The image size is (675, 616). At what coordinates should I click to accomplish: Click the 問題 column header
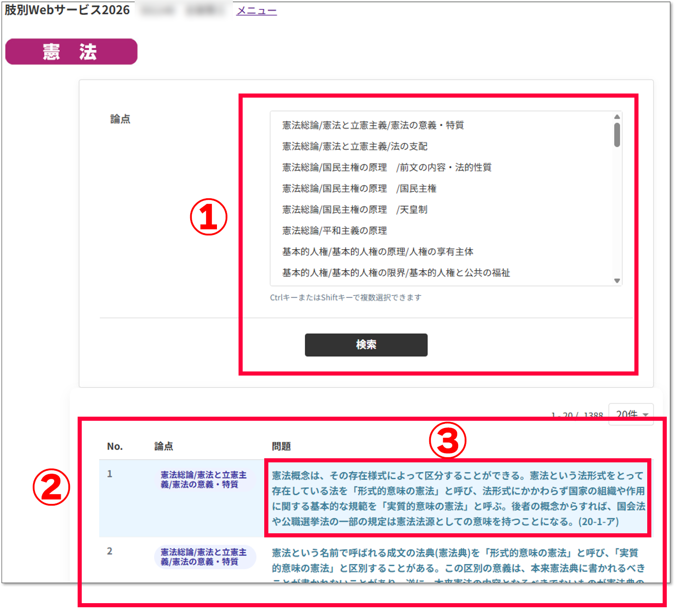pyautogui.click(x=281, y=446)
